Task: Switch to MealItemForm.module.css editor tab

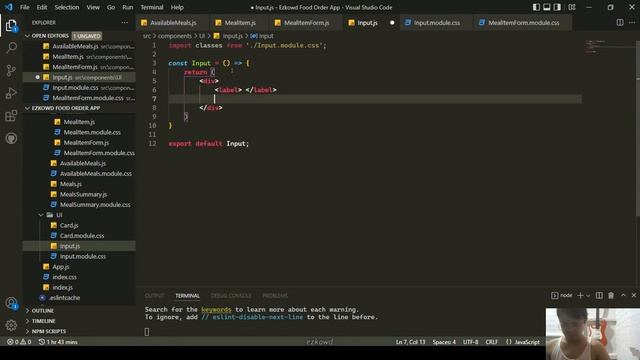Action: point(524,23)
